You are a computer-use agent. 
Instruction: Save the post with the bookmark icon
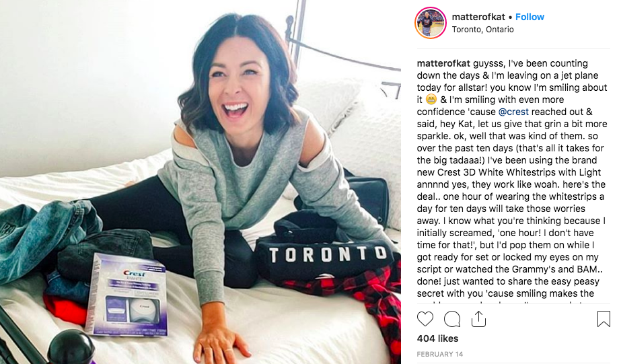(x=604, y=319)
